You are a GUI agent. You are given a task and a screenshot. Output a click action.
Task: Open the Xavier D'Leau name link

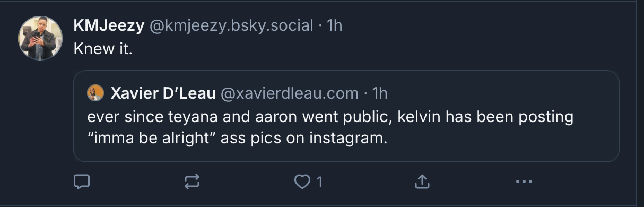[x=163, y=93]
